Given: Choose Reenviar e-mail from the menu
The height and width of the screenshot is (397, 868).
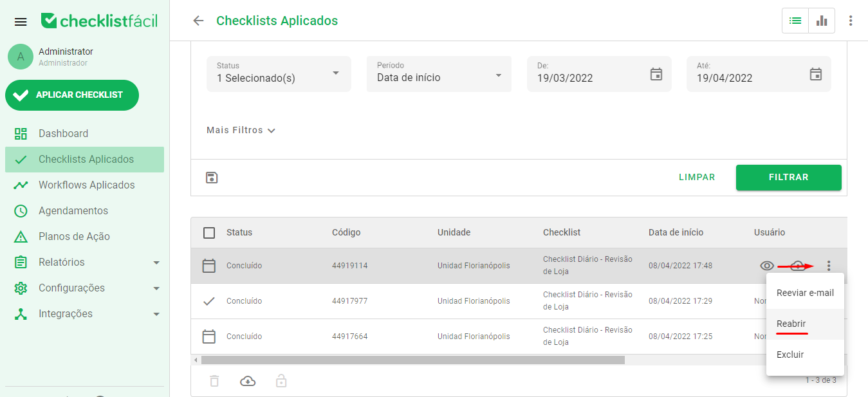Looking at the screenshot, I should click(805, 292).
